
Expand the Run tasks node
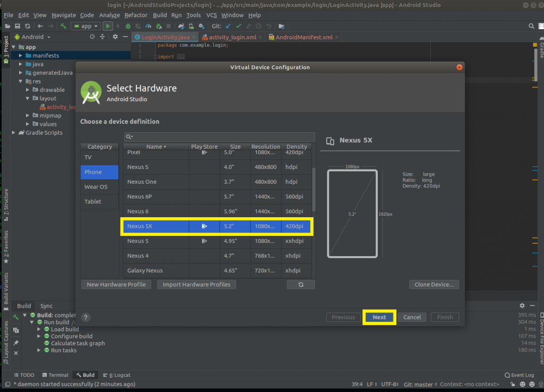tap(39, 350)
